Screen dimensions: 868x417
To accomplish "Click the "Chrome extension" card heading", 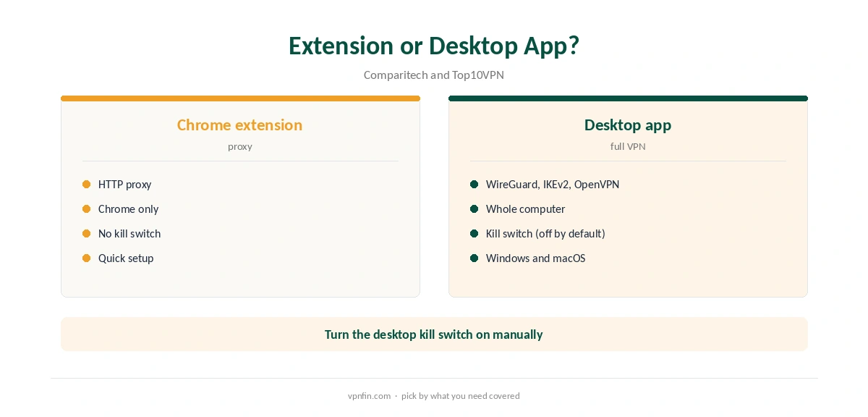I will [x=240, y=125].
